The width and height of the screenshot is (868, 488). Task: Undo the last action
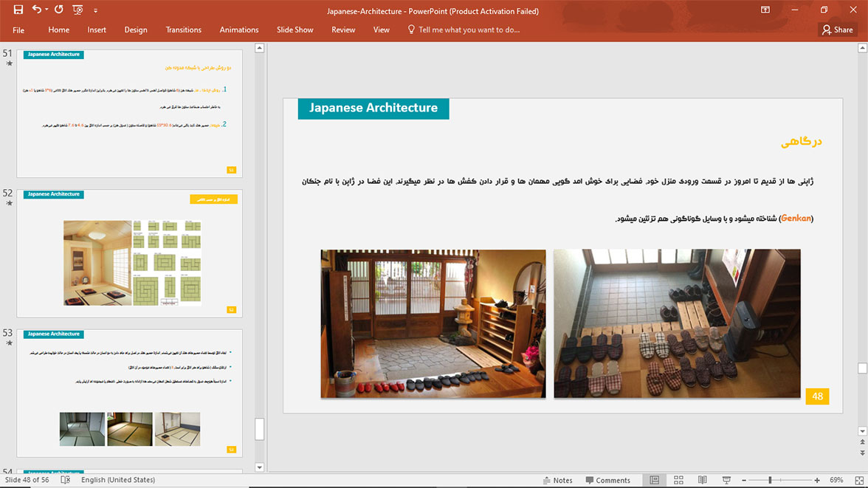(37, 10)
